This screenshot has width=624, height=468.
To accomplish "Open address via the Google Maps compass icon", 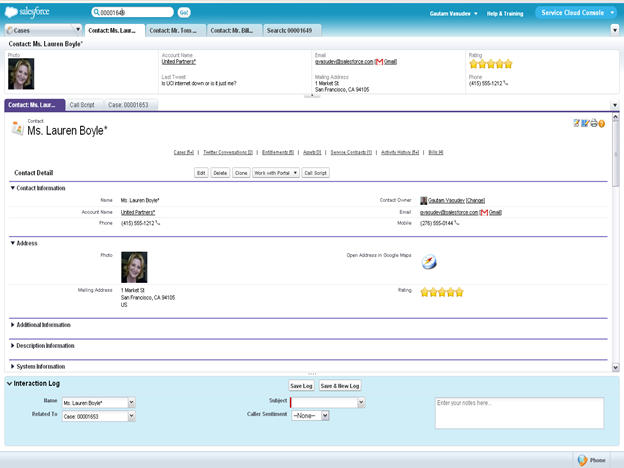I will tap(429, 262).
